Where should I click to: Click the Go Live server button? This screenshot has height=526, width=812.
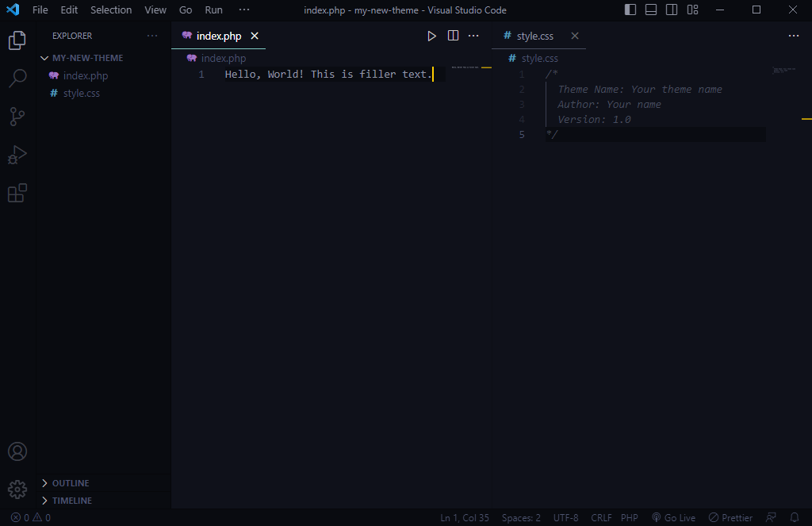coord(674,518)
